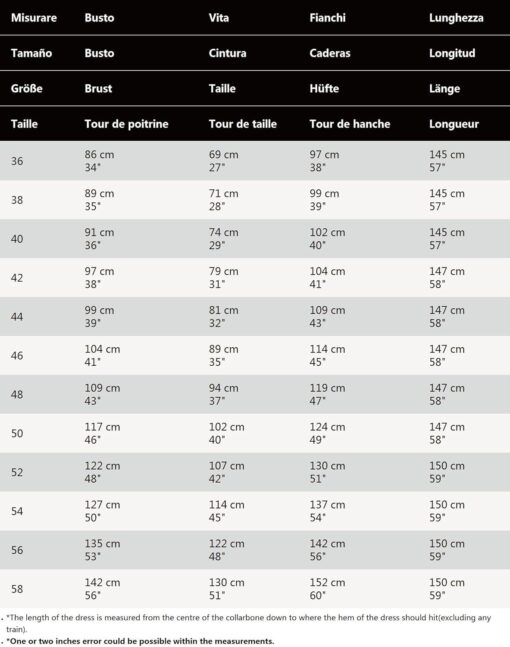Select the Longueur column header
Screen dimensions: 510x647
(454, 124)
